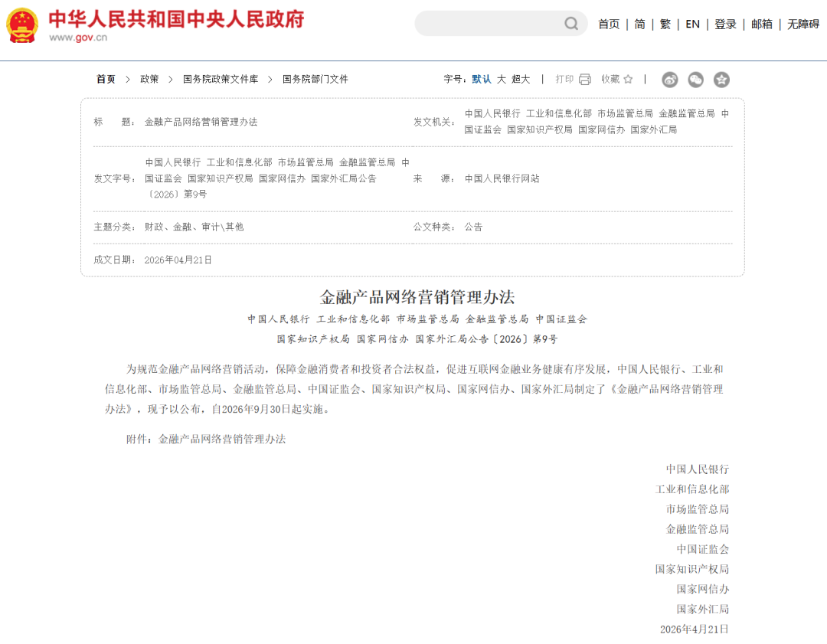Open the 邮箱 mailbox link
The height and width of the screenshot is (644, 827).
pyautogui.click(x=762, y=25)
